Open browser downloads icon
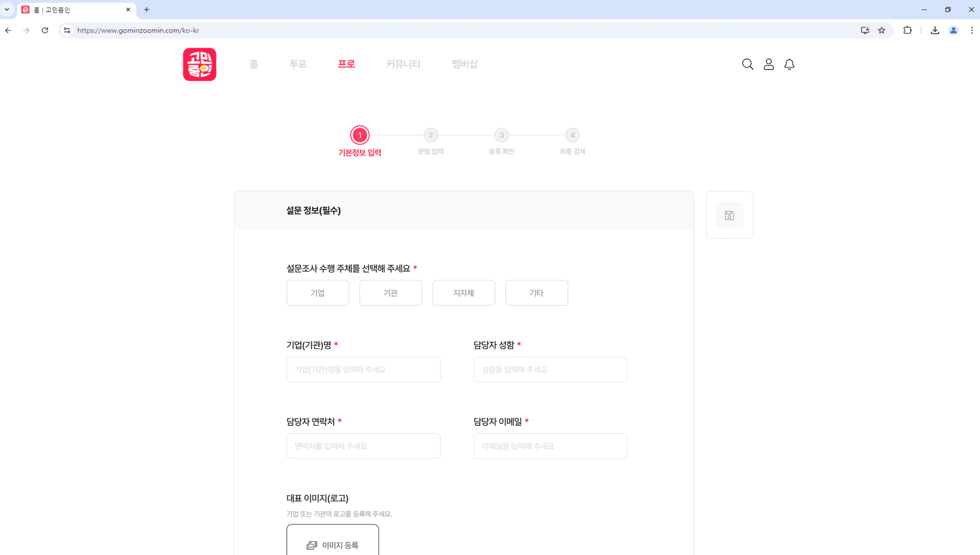The image size is (980, 555). click(935, 31)
